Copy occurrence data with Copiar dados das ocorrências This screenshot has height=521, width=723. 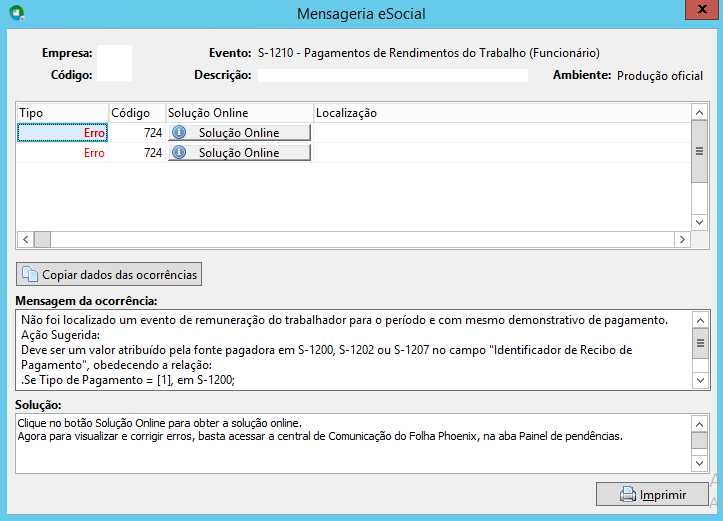(x=109, y=274)
